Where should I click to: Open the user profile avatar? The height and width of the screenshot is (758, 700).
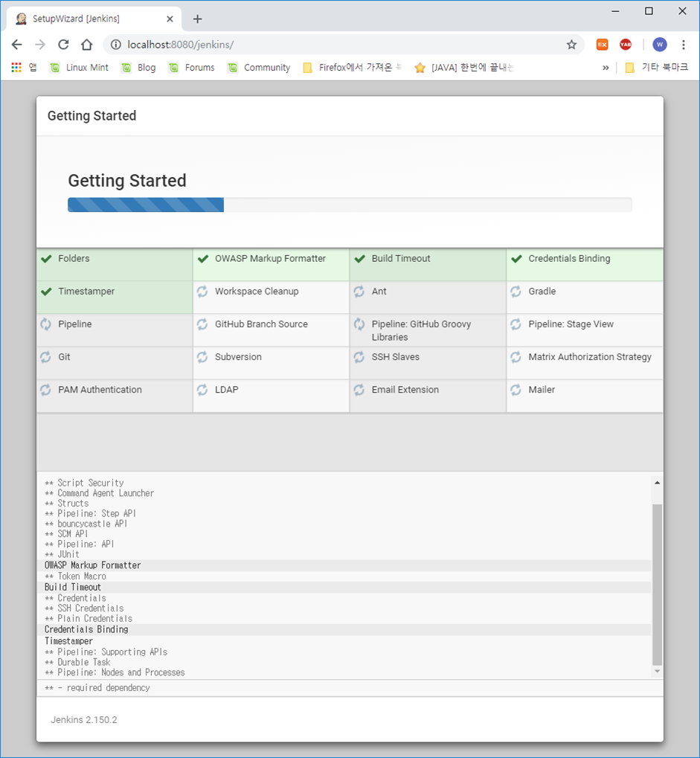tap(660, 45)
